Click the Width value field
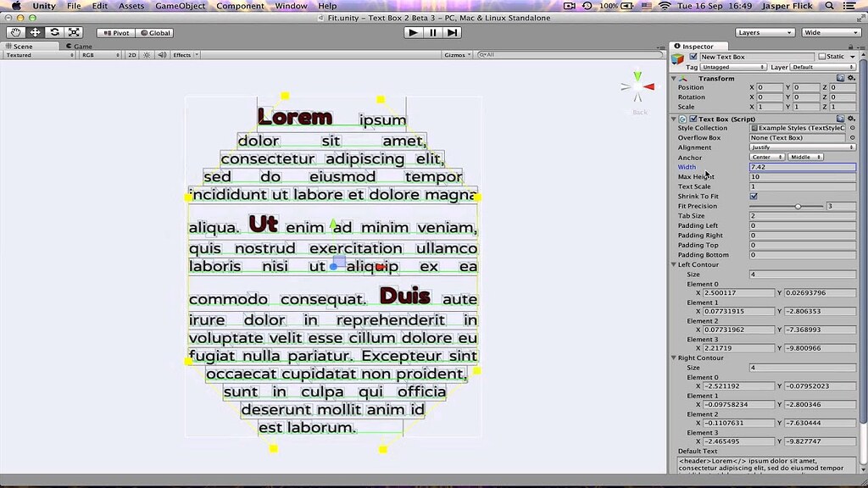Viewport: 868px width, 488px height. click(801, 167)
